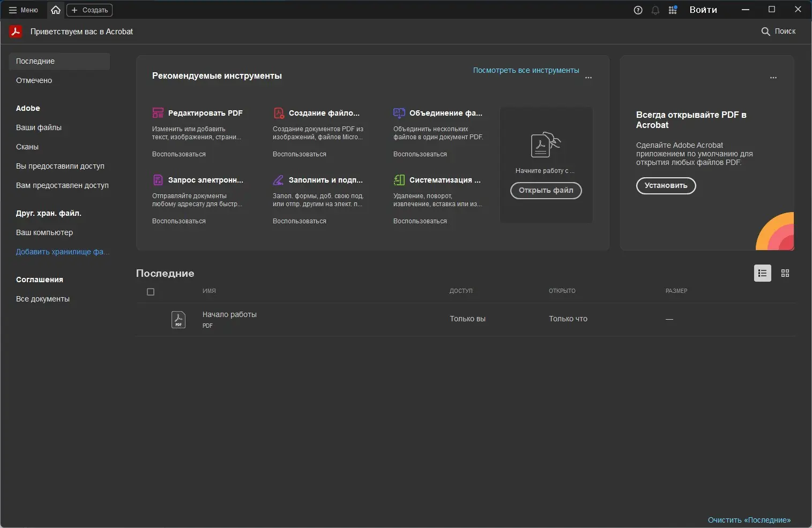Select Отмечено in the sidebar
Viewport: 812px width, 528px height.
pyautogui.click(x=34, y=80)
